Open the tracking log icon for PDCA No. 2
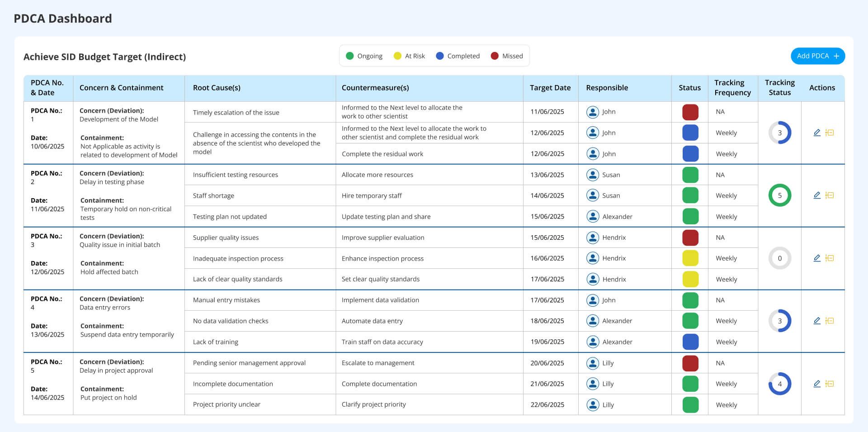This screenshot has height=432, width=868. pos(830,195)
